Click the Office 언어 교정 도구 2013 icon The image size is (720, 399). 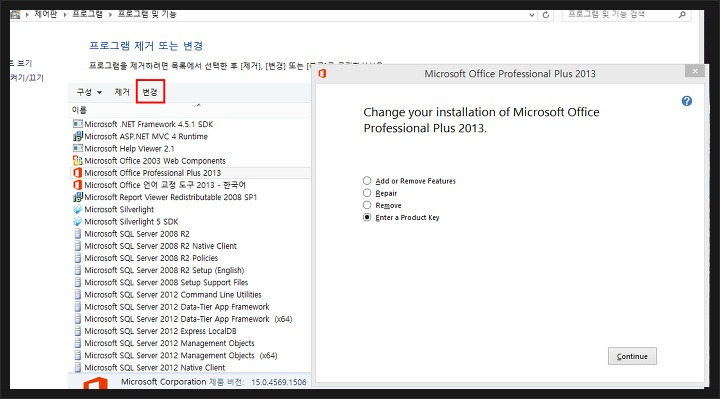(78, 185)
